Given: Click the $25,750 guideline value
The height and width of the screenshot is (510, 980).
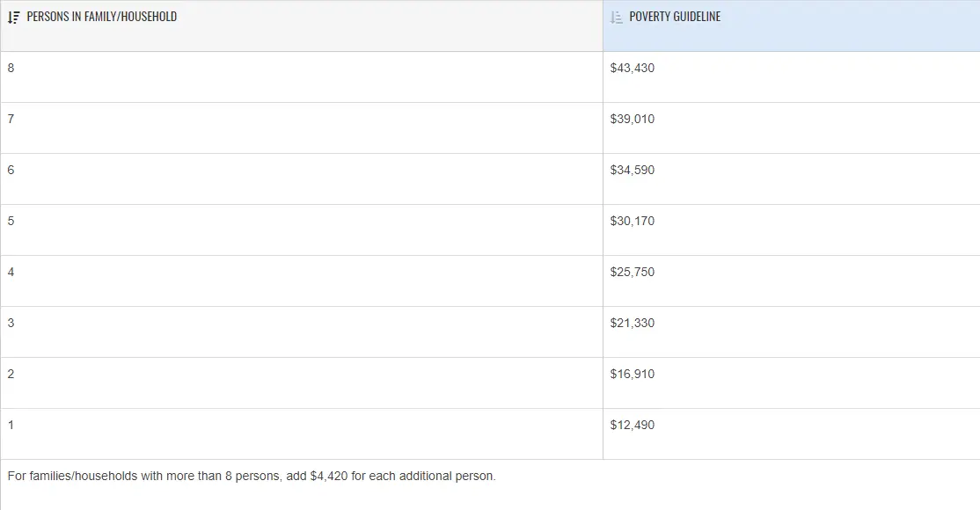Looking at the screenshot, I should click(632, 273).
